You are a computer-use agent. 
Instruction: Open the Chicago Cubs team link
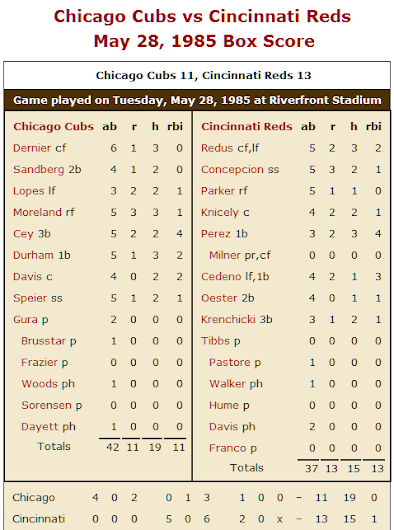click(53, 126)
